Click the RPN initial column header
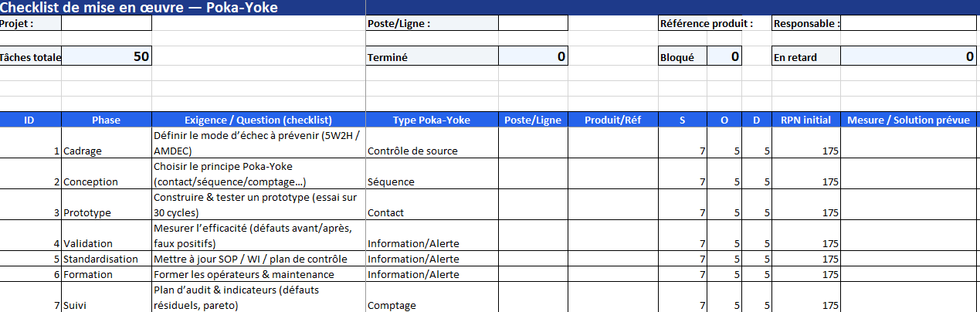 (x=805, y=120)
